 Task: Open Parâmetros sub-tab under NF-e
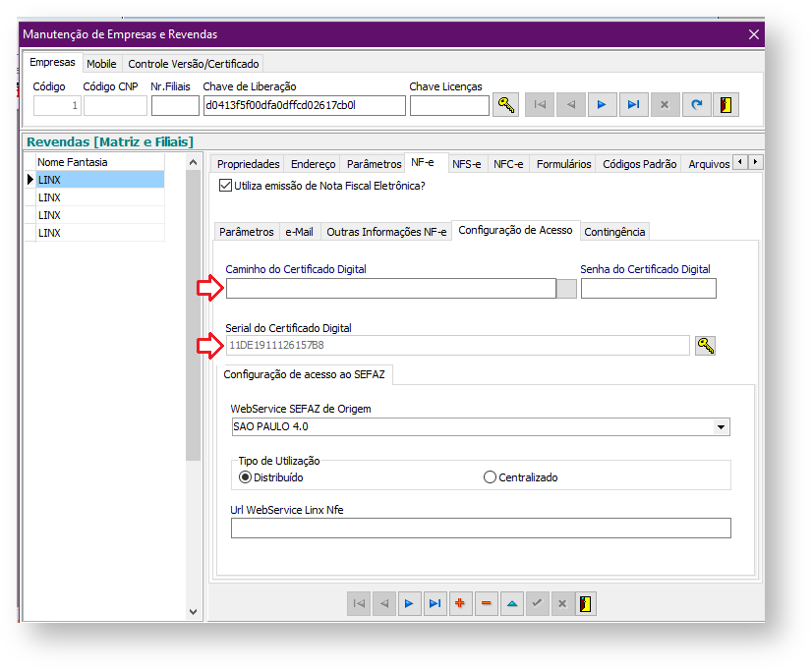pyautogui.click(x=247, y=232)
